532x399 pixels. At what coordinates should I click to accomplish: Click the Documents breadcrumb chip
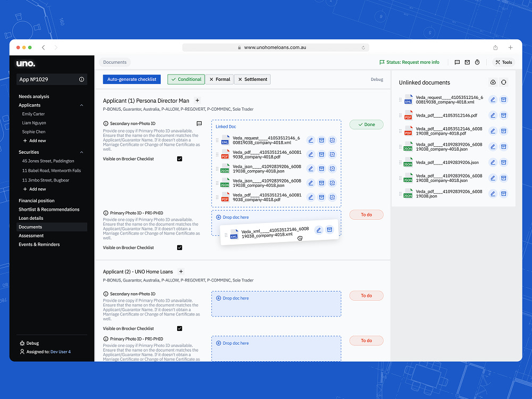[x=115, y=62]
